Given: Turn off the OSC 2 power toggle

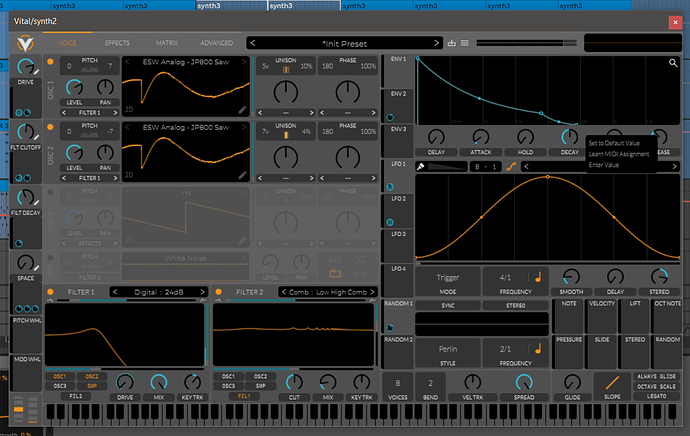Looking at the screenshot, I should click(x=50, y=128).
